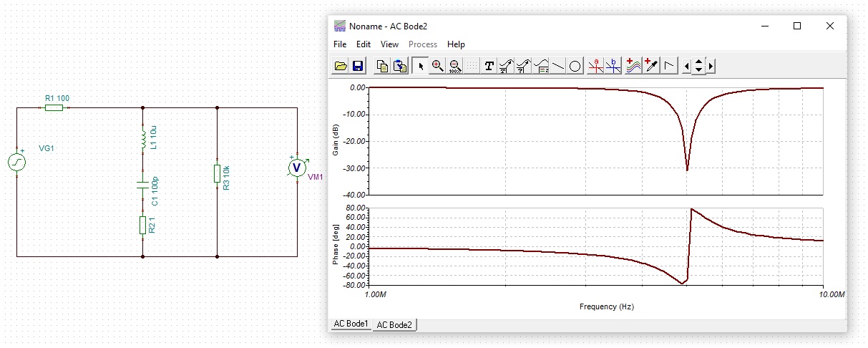Select resistor R3 10k in schematic

tap(217, 174)
